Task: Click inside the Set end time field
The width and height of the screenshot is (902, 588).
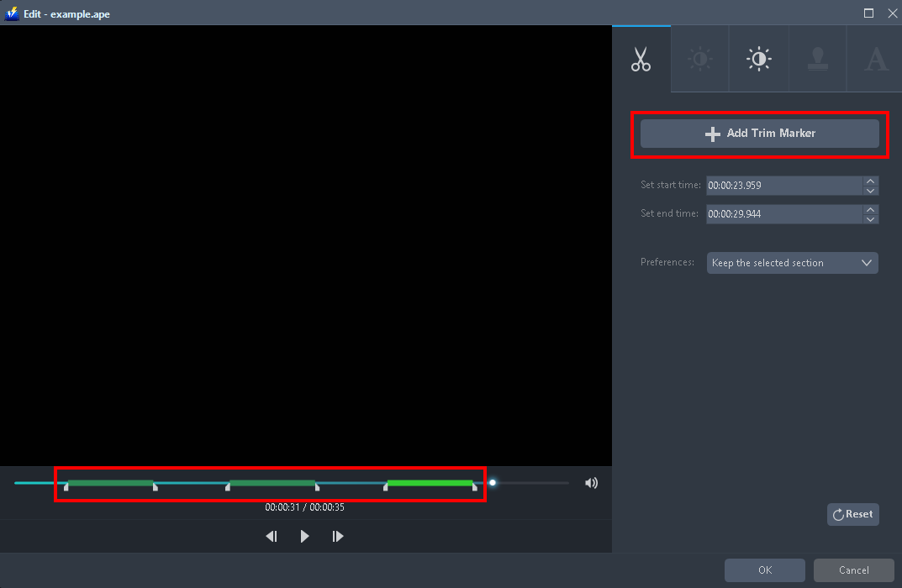Action: click(x=782, y=213)
